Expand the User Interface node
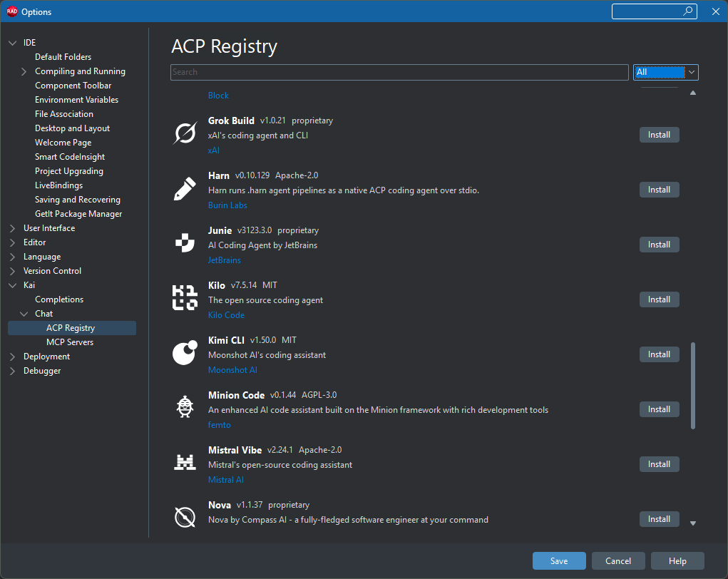The image size is (728, 579). [x=13, y=228]
